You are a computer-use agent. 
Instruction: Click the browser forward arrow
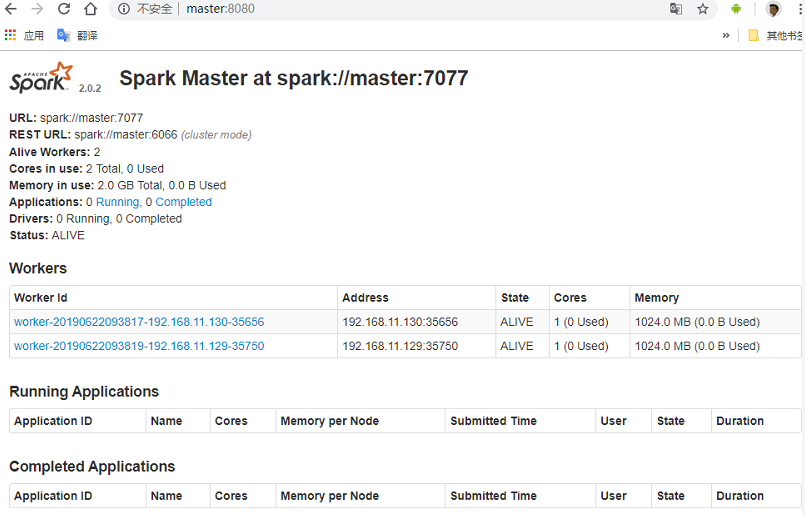click(x=37, y=9)
